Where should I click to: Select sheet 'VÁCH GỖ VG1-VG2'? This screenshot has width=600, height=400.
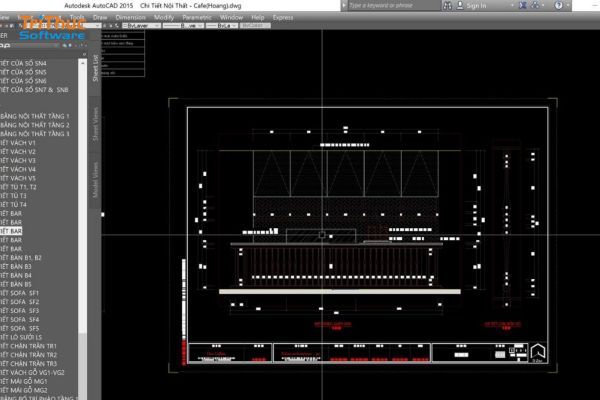33,372
